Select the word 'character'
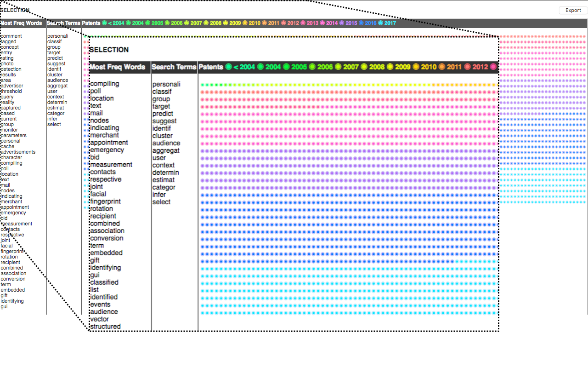The image size is (588, 368). [x=11, y=157]
